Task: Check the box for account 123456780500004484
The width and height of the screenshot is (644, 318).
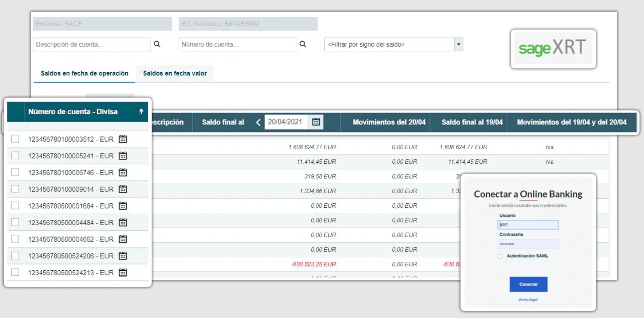Action: pyautogui.click(x=15, y=222)
